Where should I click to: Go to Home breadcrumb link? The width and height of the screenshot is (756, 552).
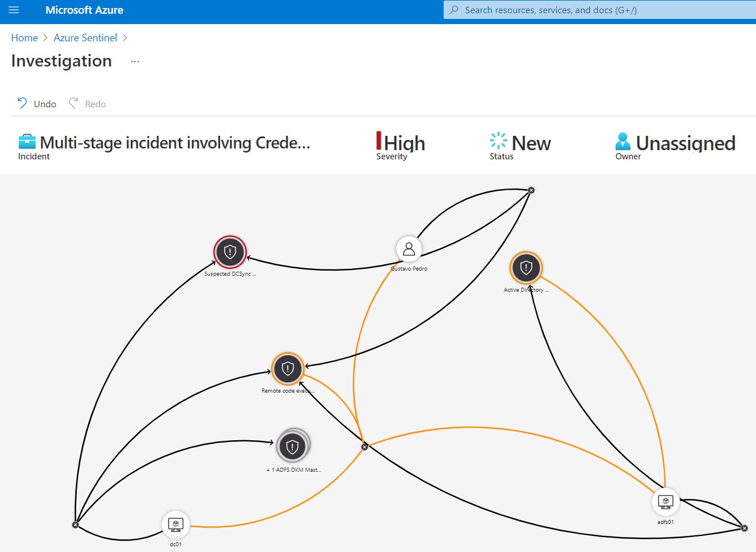pyautogui.click(x=25, y=38)
